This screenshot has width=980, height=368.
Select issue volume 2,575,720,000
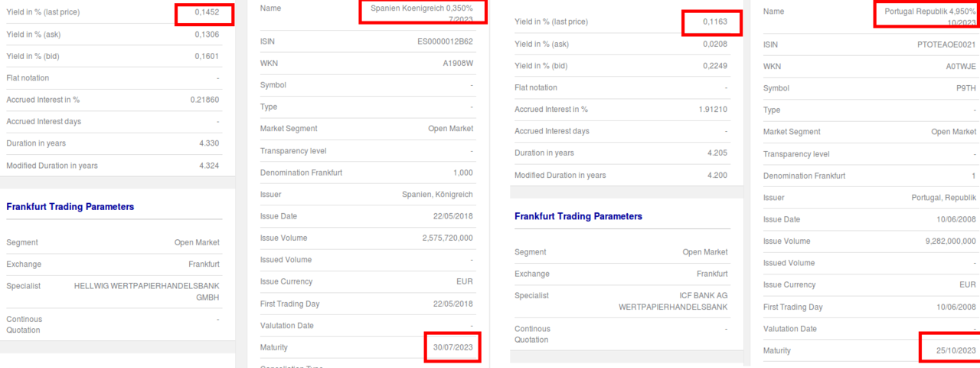[447, 238]
